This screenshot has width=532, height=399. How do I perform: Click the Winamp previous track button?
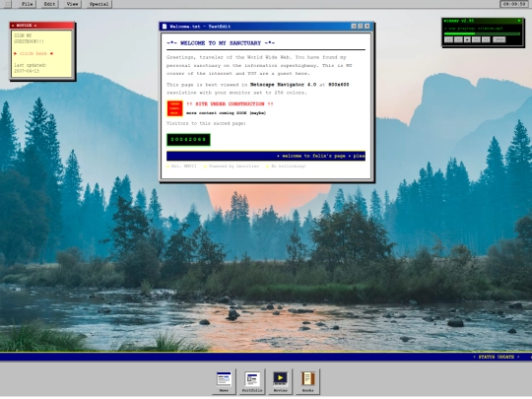[x=448, y=39]
